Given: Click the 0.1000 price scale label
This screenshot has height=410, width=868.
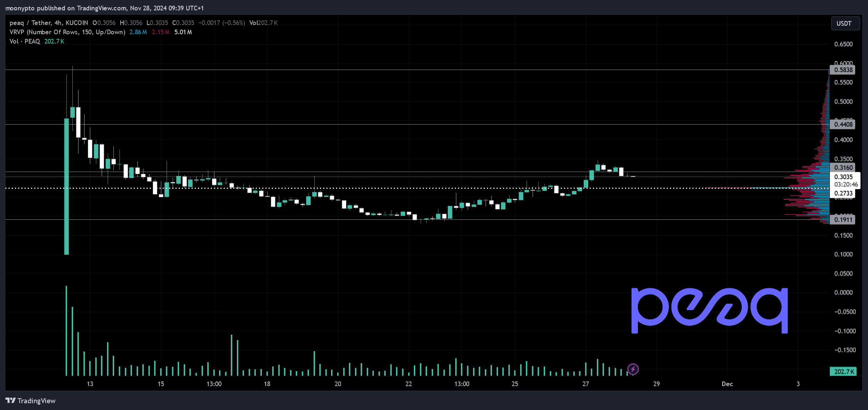Looking at the screenshot, I should pos(843,254).
